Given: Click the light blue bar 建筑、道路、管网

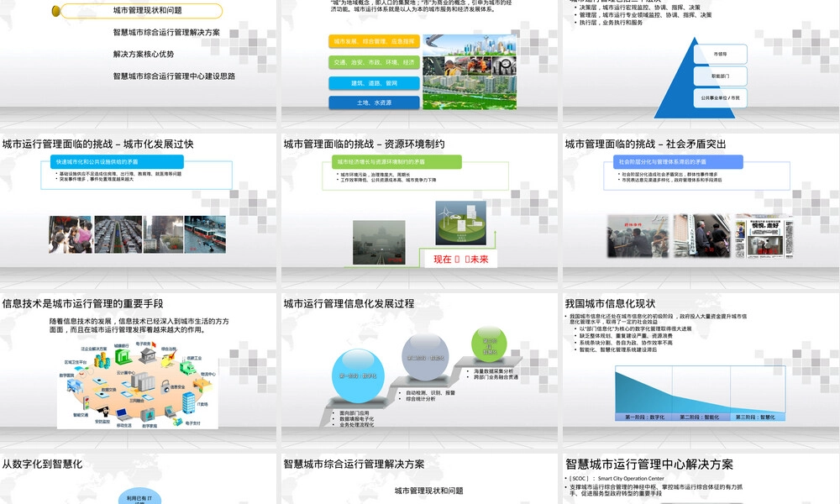Looking at the screenshot, I should click(x=374, y=83).
